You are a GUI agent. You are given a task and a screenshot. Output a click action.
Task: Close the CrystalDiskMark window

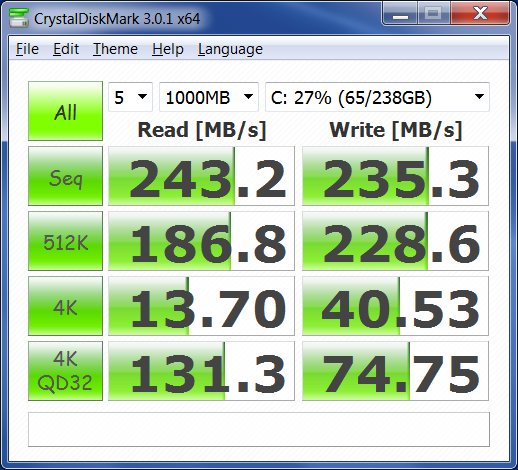(480, 13)
